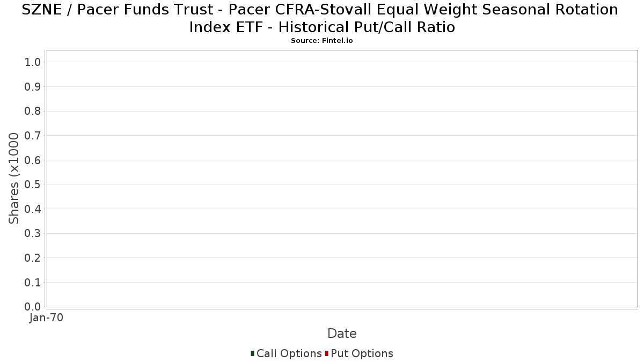Click the SZNE Historical Put/Call Ratio chart title
This screenshot has height=362, width=644.
322,18
